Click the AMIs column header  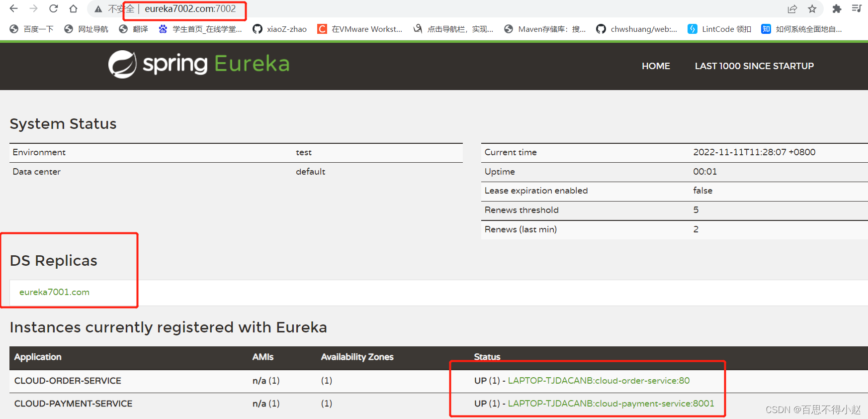click(262, 357)
